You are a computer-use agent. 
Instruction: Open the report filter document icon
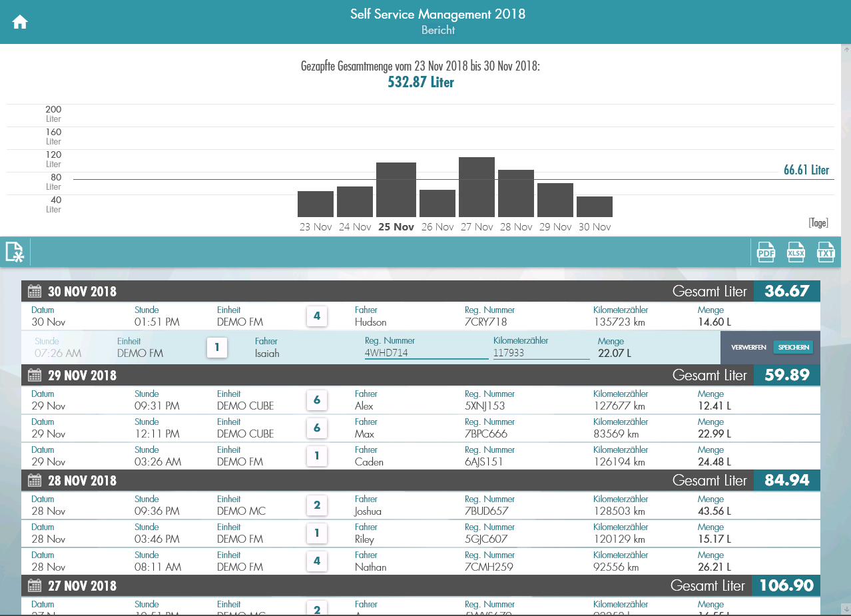click(x=15, y=252)
